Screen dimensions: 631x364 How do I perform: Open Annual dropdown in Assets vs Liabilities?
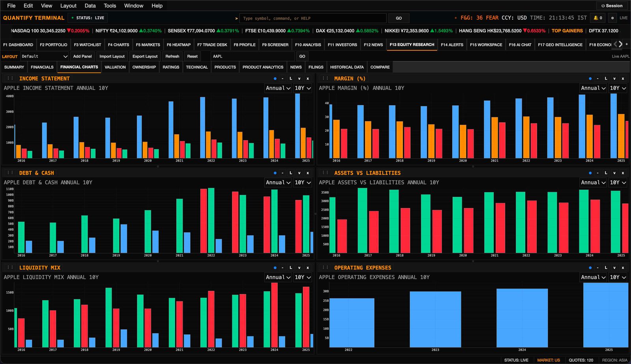point(593,182)
